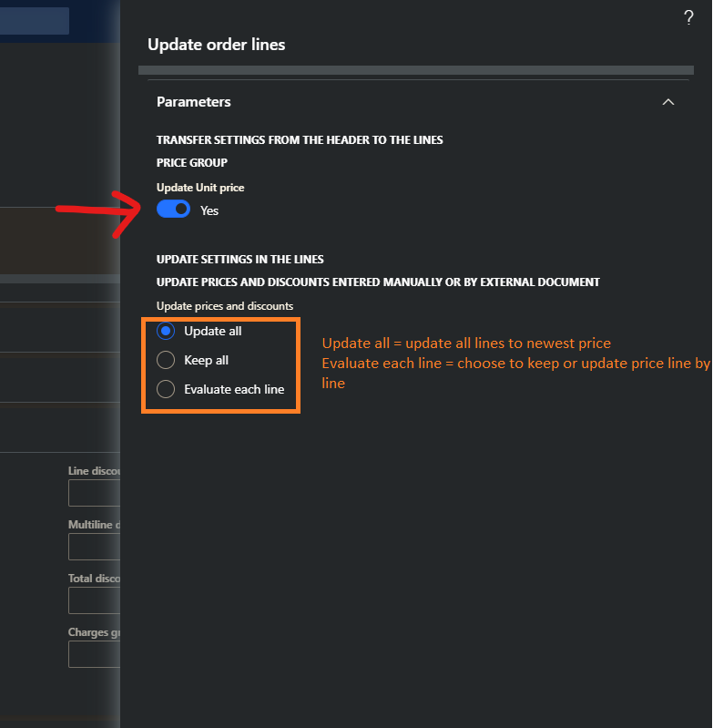
Task: Focus the Multiline discount field
Action: pos(94,547)
